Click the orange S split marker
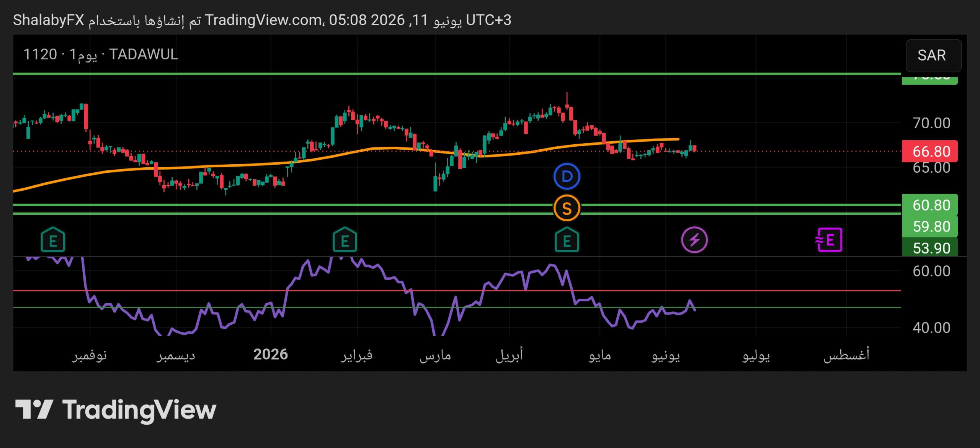Screen dimensions: 980x448 click(567, 208)
